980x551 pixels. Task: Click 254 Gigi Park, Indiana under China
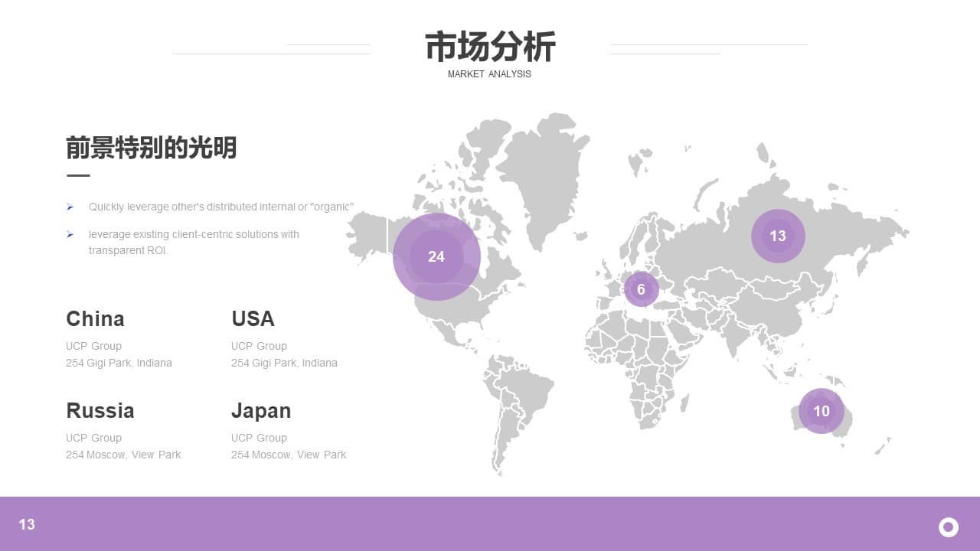[x=119, y=363]
